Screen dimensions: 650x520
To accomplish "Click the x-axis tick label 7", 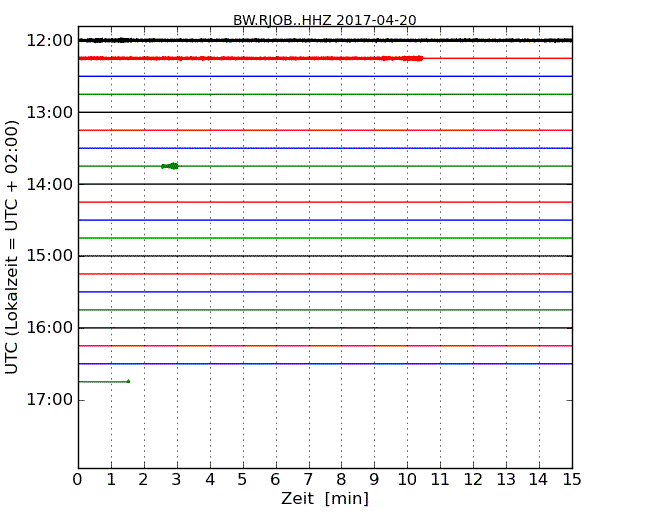I will (x=308, y=480).
